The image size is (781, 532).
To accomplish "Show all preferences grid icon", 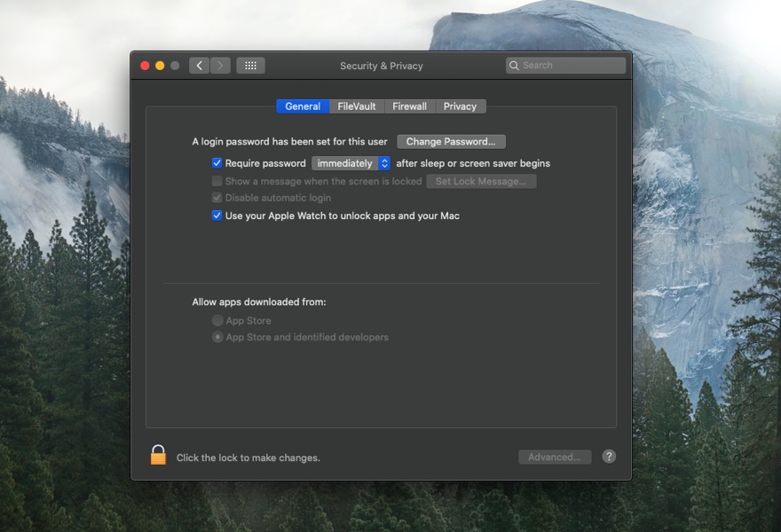I will [250, 66].
